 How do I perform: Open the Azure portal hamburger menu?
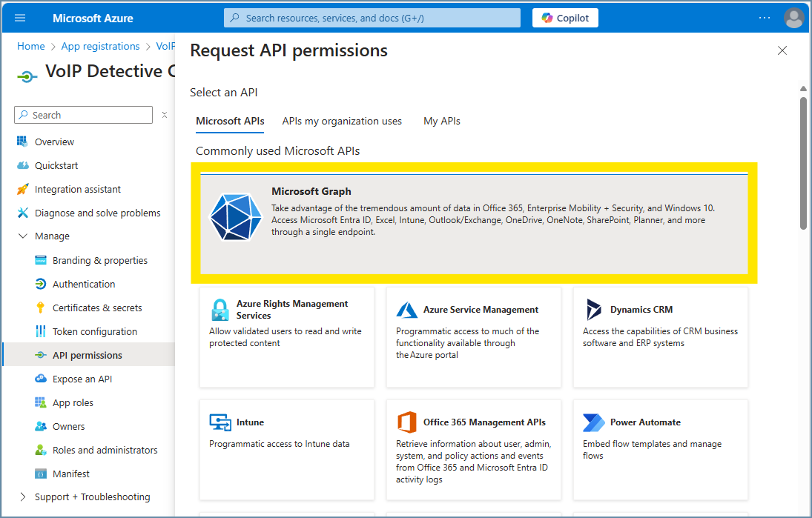(x=20, y=18)
